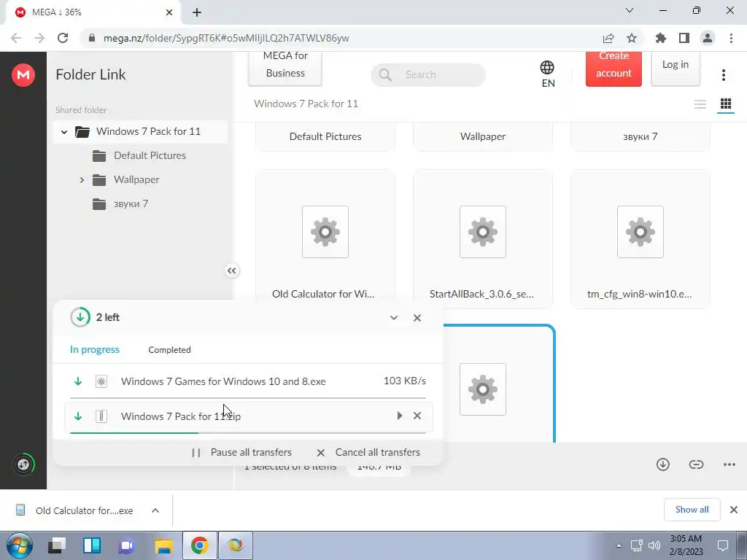Image resolution: width=747 pixels, height=560 pixels.
Task: Cancel Windows 7 Pack for 11.zip transfer
Action: (x=417, y=416)
